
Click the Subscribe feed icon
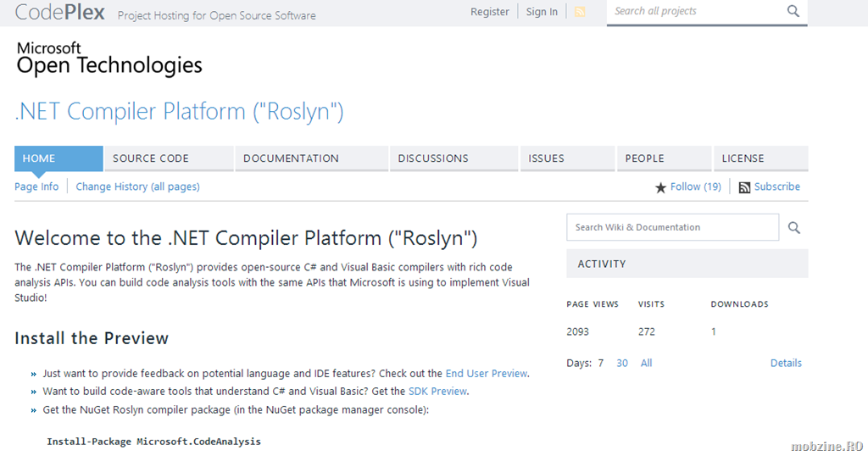tap(744, 187)
